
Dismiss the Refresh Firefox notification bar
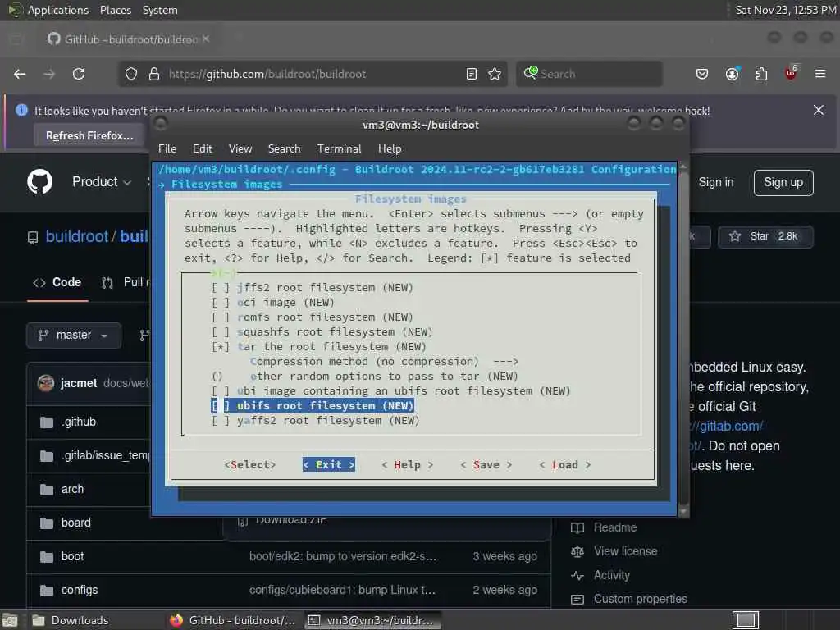click(x=819, y=111)
